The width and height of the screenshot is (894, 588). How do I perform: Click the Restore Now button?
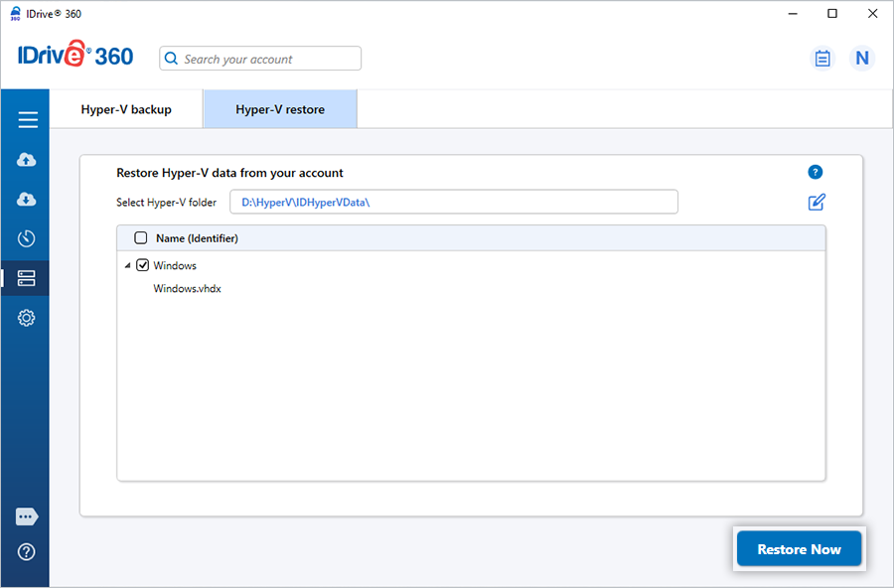click(799, 549)
